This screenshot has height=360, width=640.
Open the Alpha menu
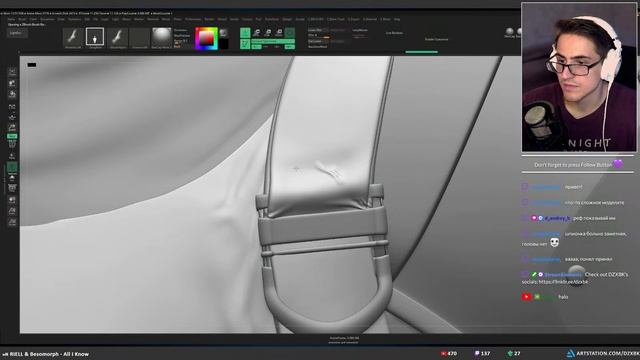(11, 19)
